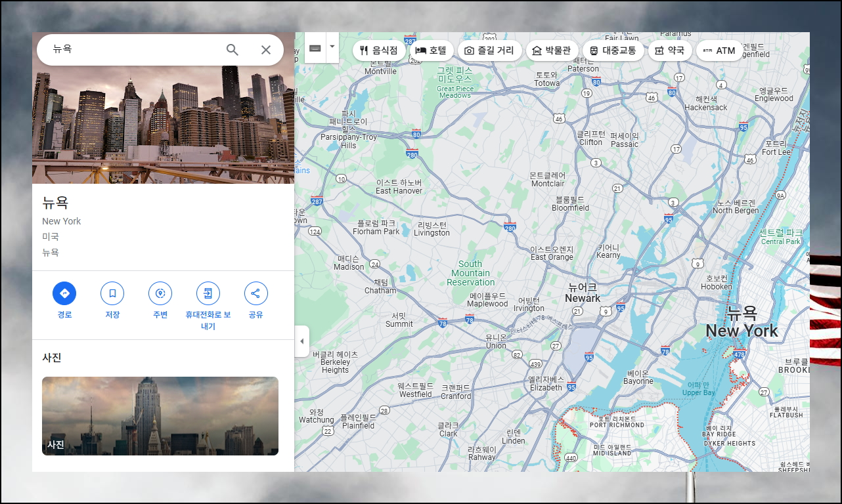Select the 박물관 museums chip
The width and height of the screenshot is (842, 504).
tap(552, 51)
